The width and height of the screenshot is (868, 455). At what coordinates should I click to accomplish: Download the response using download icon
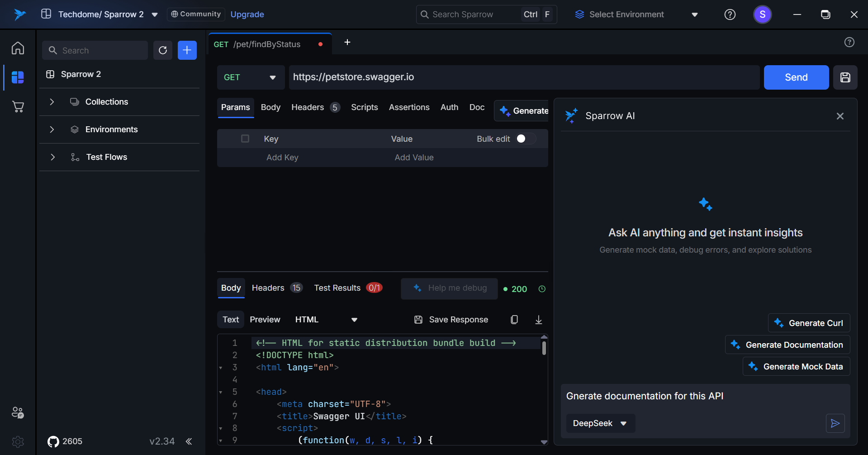point(538,320)
